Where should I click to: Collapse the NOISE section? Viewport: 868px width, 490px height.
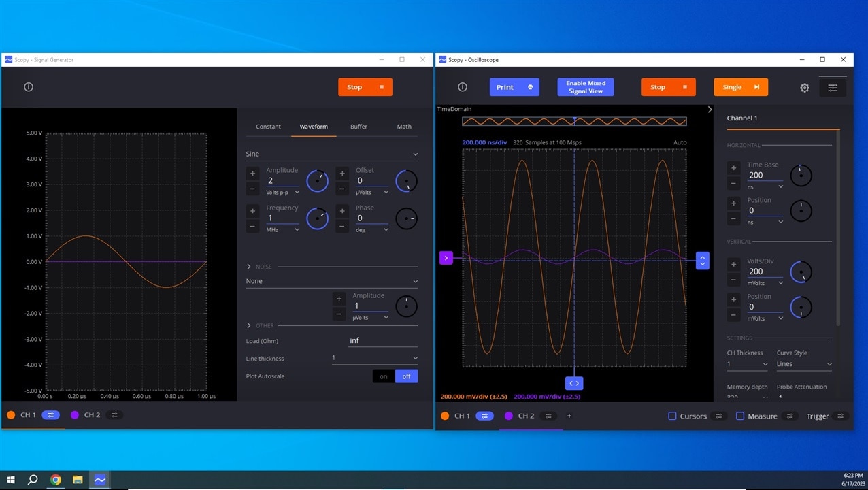pos(249,267)
